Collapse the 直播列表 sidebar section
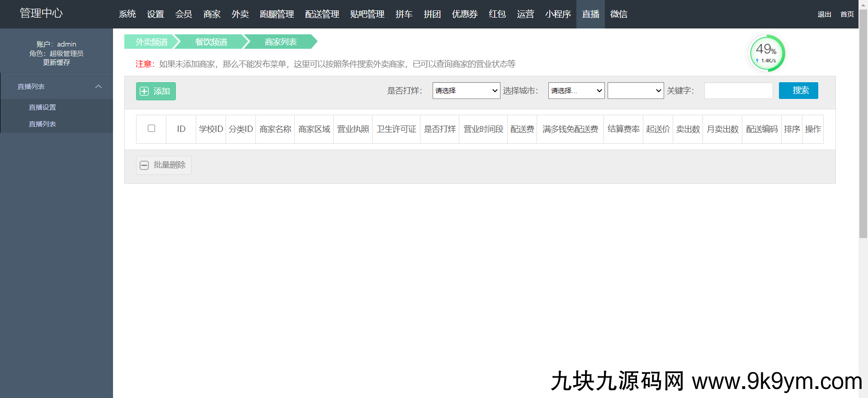 (x=98, y=87)
